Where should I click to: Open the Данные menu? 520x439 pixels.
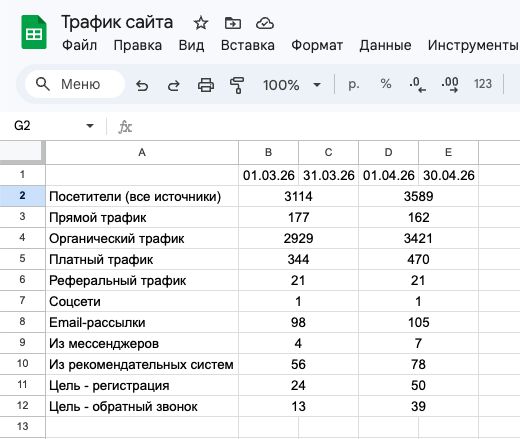(x=385, y=45)
